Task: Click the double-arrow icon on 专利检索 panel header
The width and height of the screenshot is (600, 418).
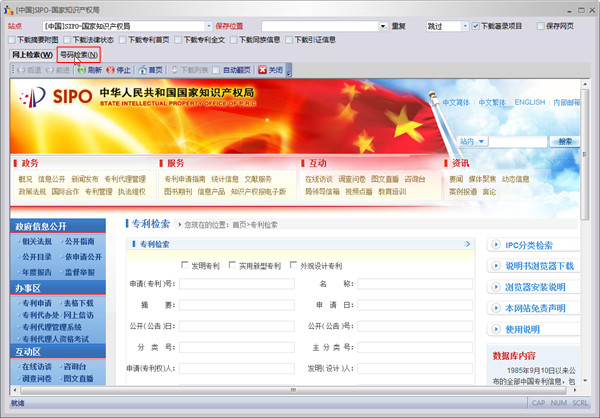Action: (467, 244)
